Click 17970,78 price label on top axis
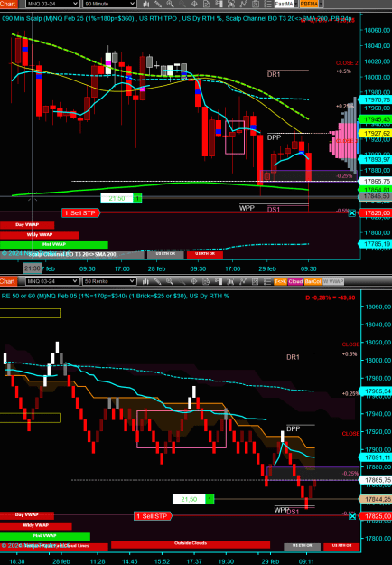The height and width of the screenshot is (565, 392). 375,99
